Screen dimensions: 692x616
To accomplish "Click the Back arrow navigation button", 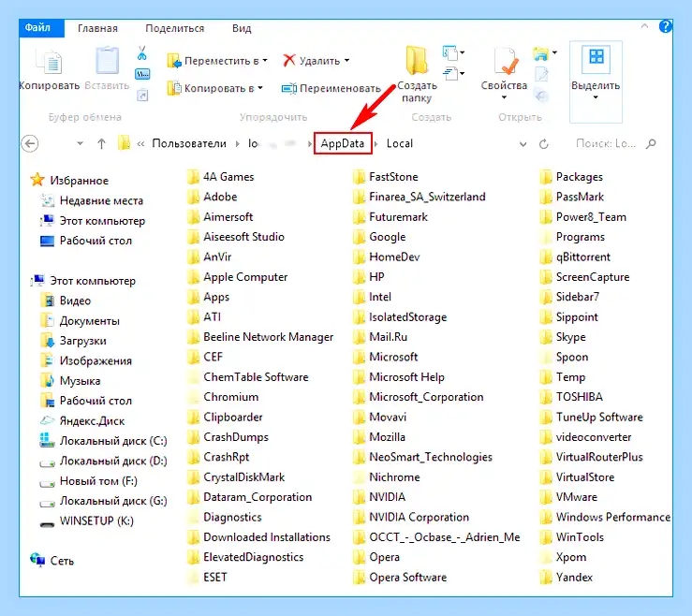I will (x=30, y=143).
